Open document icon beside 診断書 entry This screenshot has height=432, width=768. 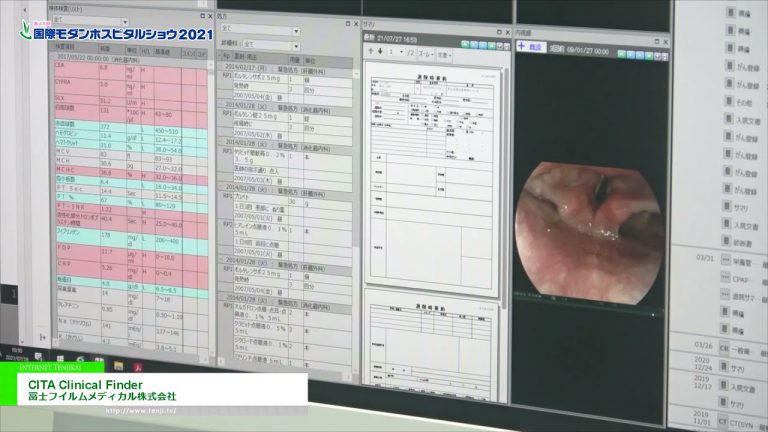coord(727,241)
